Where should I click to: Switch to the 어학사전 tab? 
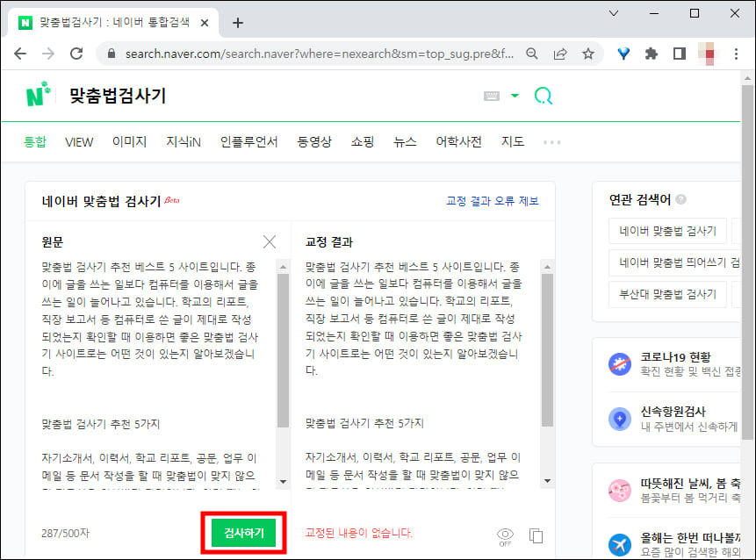[x=457, y=141]
